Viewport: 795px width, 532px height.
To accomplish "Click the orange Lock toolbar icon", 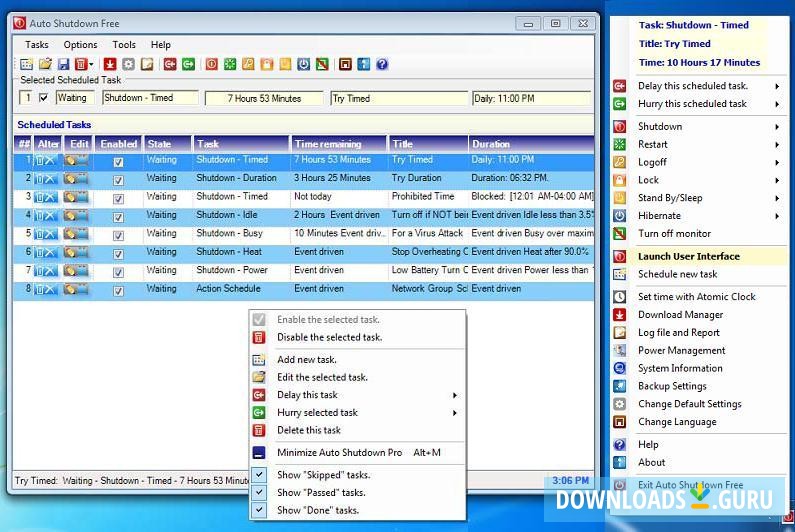I will [x=267, y=64].
